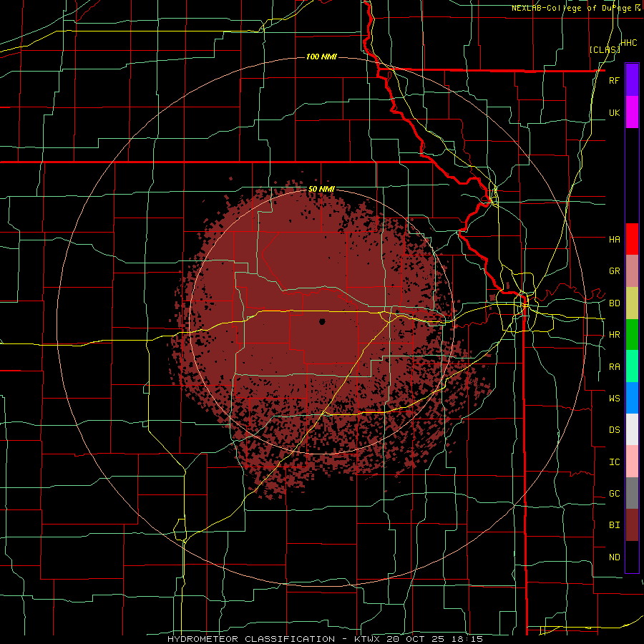Click the HYDROMETEOR CLASSIFICATION title text

pyautogui.click(x=251, y=639)
